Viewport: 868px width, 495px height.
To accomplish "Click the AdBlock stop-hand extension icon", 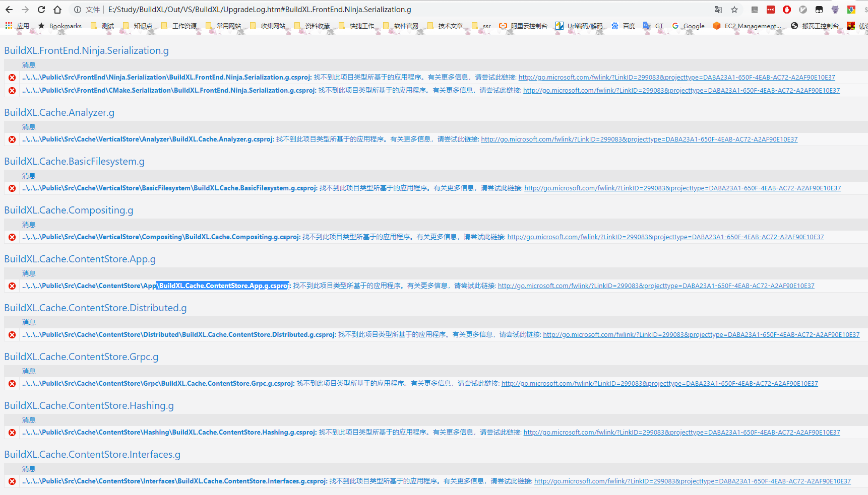I will (x=787, y=9).
